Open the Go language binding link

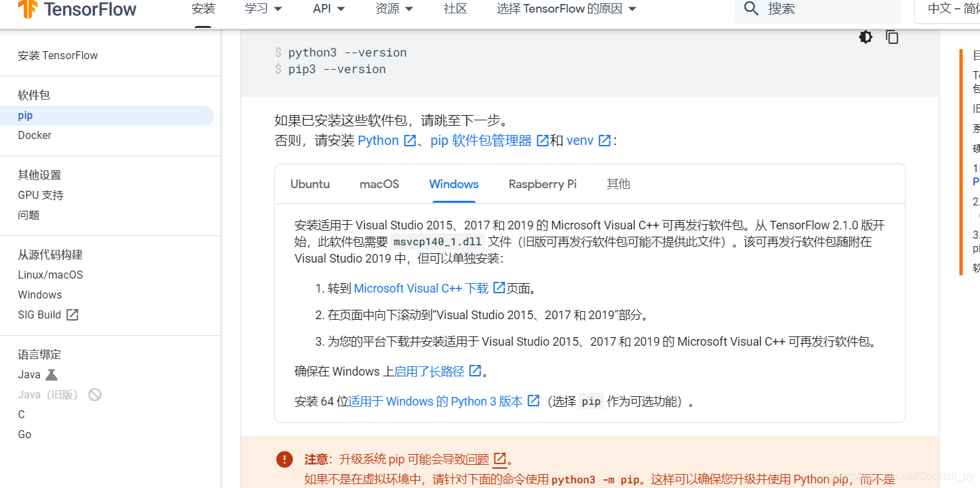[25, 434]
